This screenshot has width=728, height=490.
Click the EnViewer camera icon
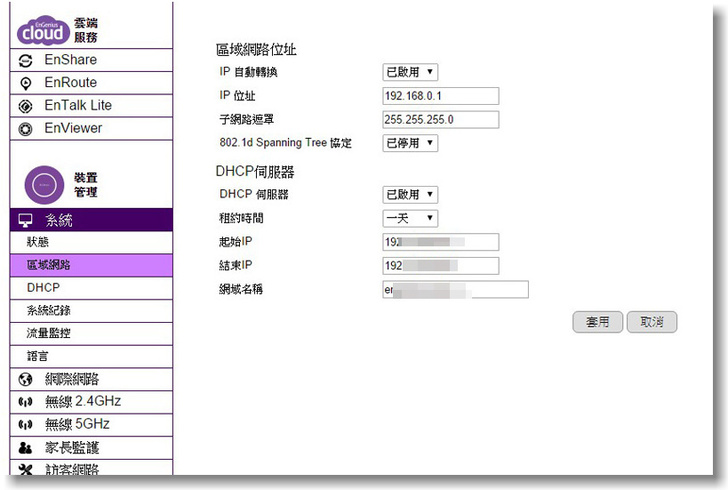click(26, 129)
